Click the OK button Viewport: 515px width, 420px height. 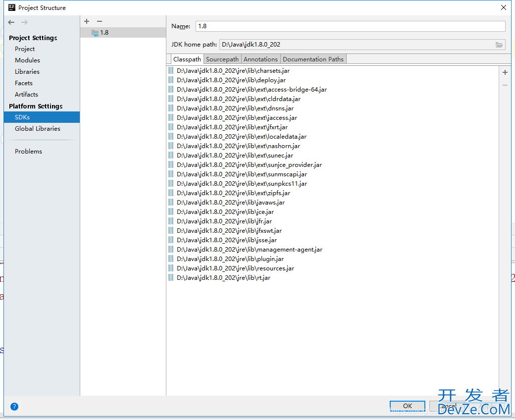(407, 406)
